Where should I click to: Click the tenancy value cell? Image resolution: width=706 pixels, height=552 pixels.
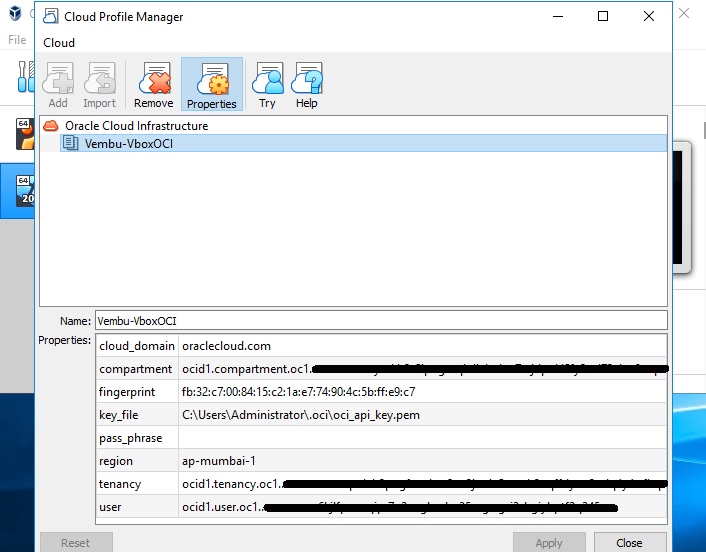coord(422,484)
